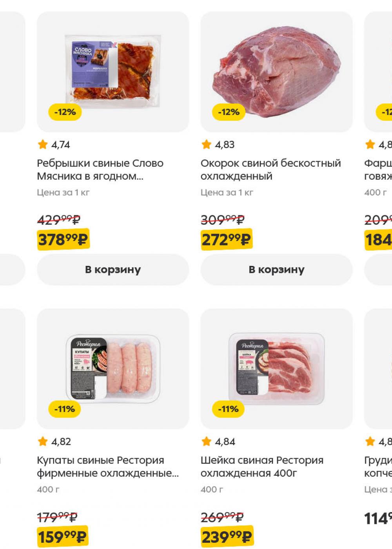Click the star rating 4,82

pos(54,442)
